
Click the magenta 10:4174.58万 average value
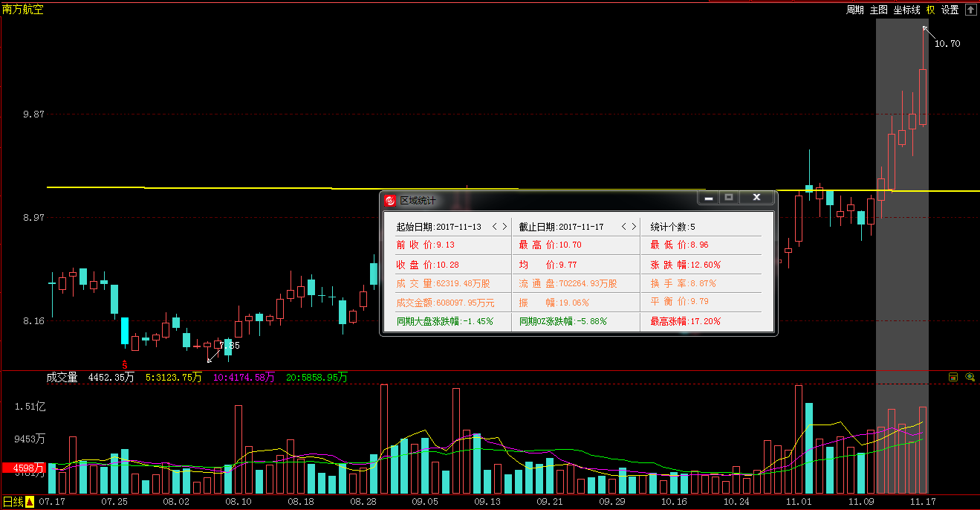pos(244,378)
